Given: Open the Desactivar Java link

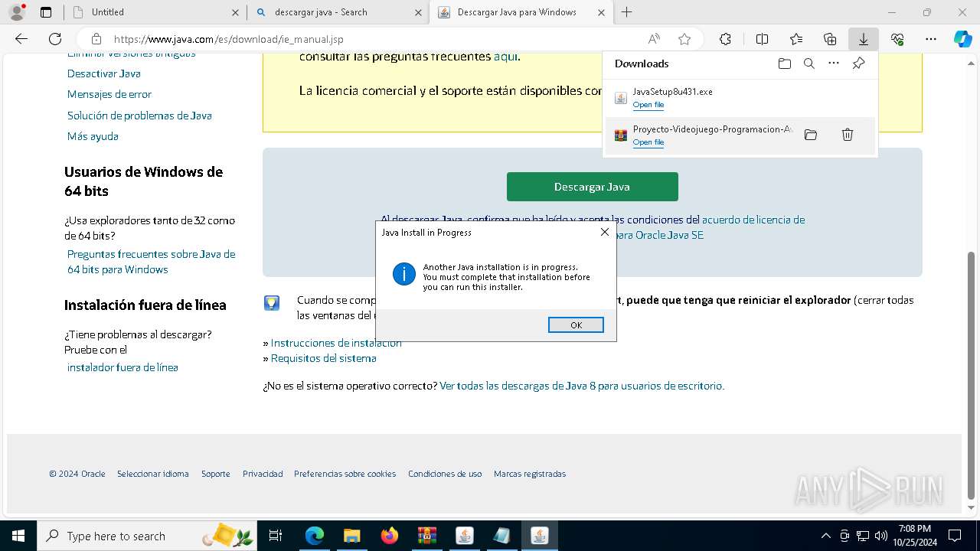Looking at the screenshot, I should 103,73.
